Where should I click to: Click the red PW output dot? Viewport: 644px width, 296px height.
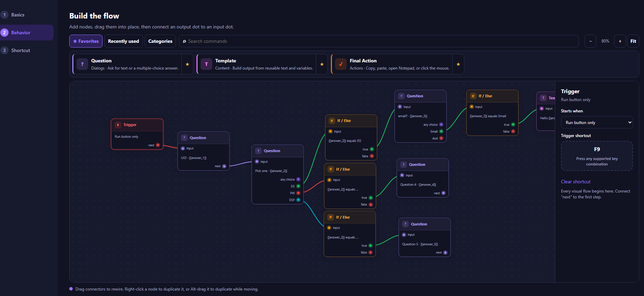click(298, 193)
